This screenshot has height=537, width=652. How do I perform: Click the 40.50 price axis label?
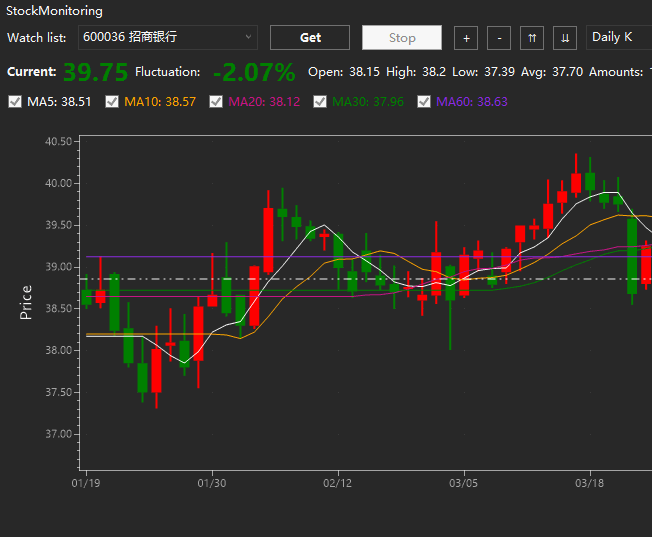pyautogui.click(x=59, y=141)
